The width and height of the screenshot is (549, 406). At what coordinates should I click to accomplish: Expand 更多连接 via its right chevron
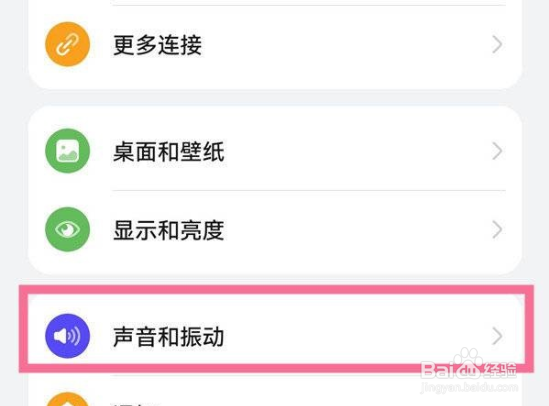point(497,44)
